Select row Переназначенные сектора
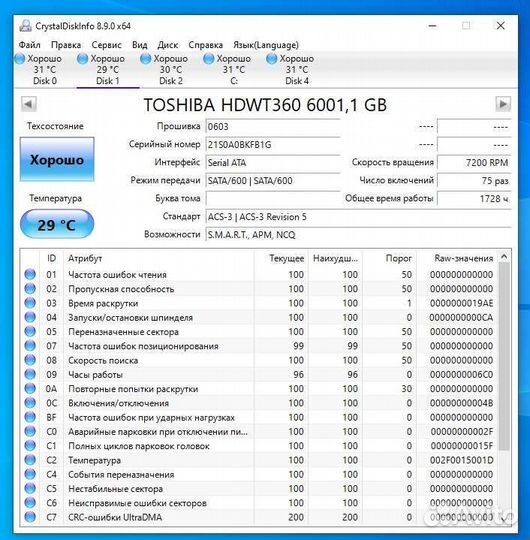 pyautogui.click(x=259, y=332)
